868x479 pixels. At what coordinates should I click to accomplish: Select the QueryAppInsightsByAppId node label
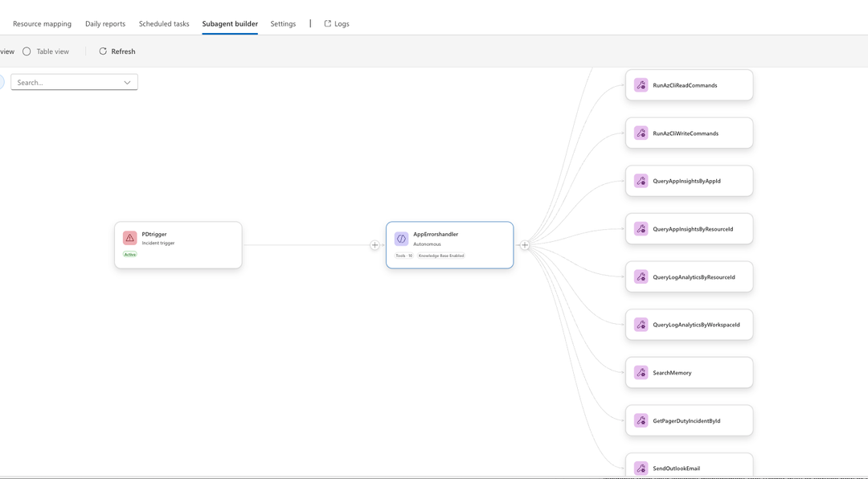[x=686, y=181]
